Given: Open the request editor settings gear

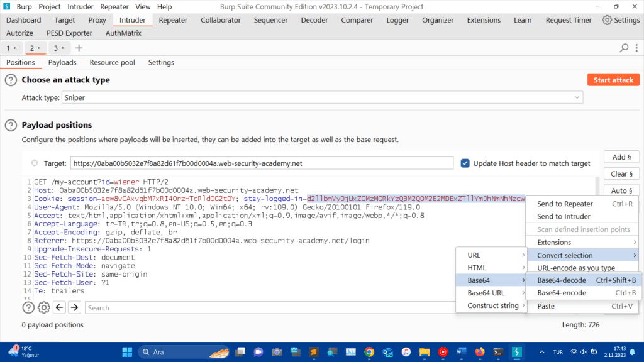Looking at the screenshot, I should 44,307.
